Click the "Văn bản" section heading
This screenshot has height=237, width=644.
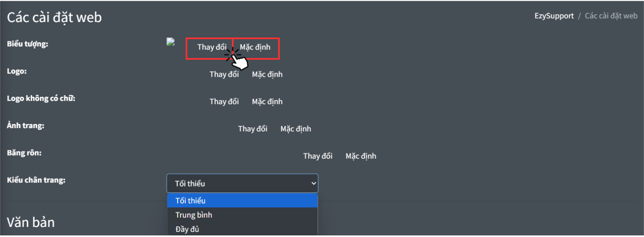pos(31,223)
